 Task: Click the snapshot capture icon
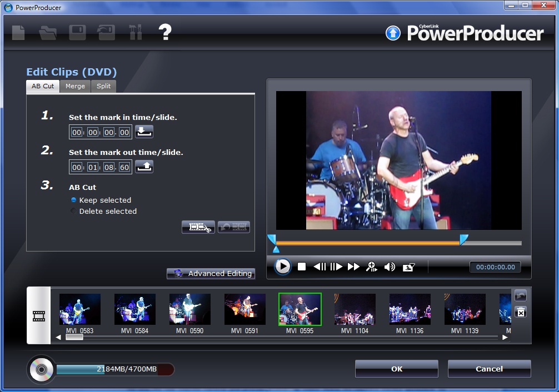coord(408,267)
